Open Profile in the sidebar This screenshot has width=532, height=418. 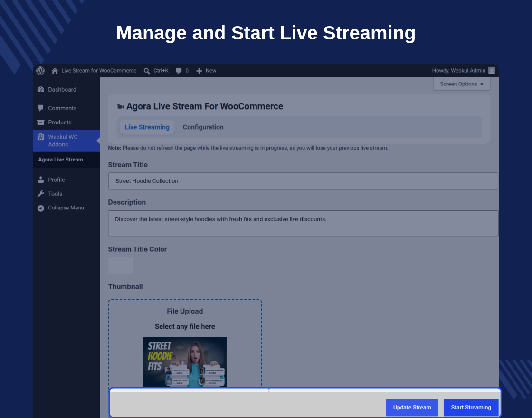57,180
